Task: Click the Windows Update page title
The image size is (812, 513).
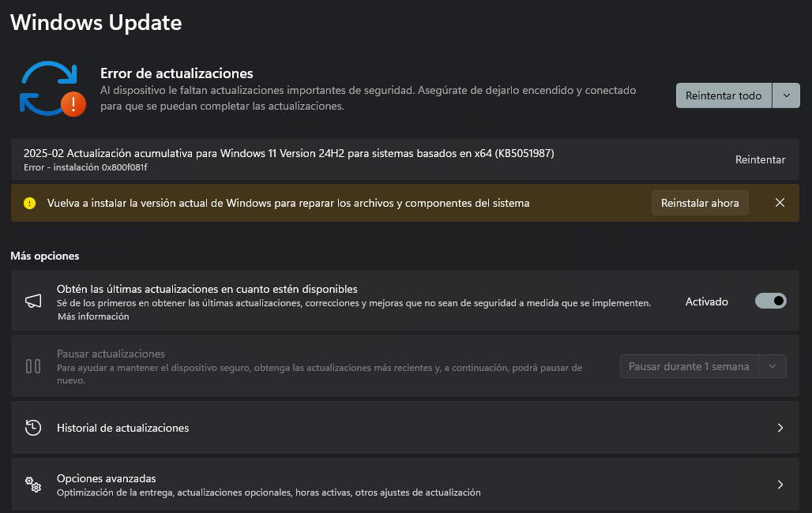Action: [x=95, y=22]
